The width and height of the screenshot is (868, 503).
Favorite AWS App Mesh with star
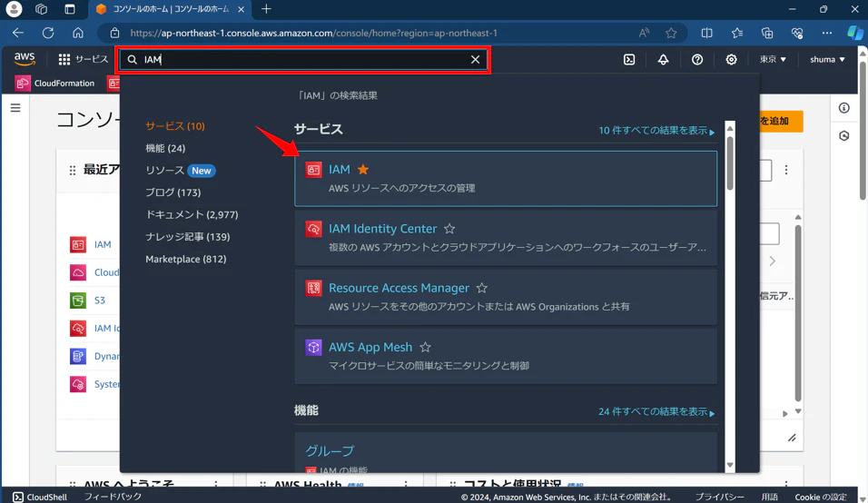425,347
